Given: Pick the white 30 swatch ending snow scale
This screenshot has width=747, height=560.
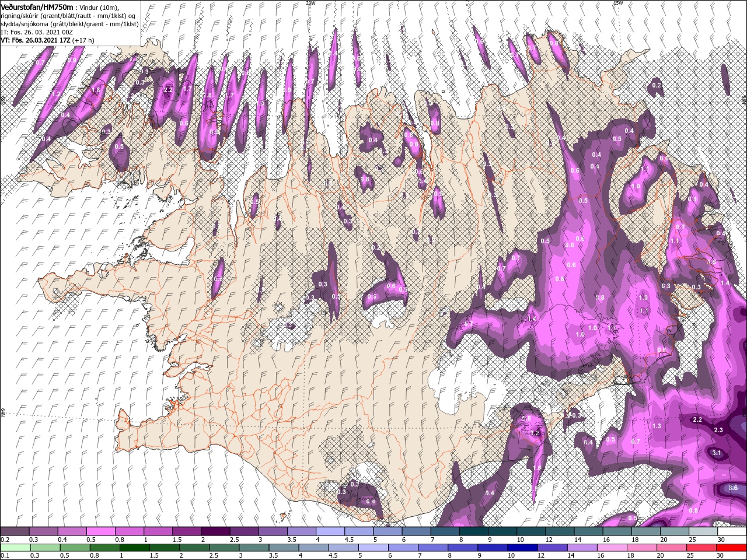Looking at the screenshot, I should coord(732,532).
